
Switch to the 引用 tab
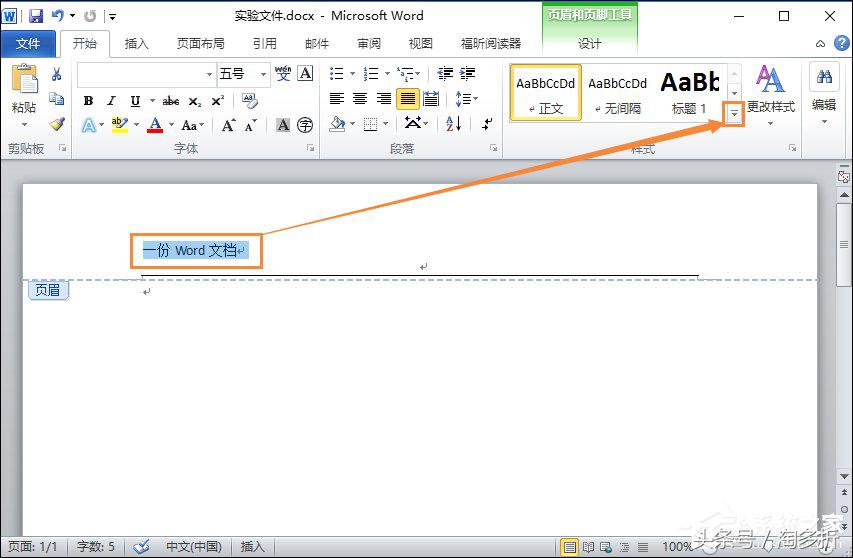[x=265, y=44]
